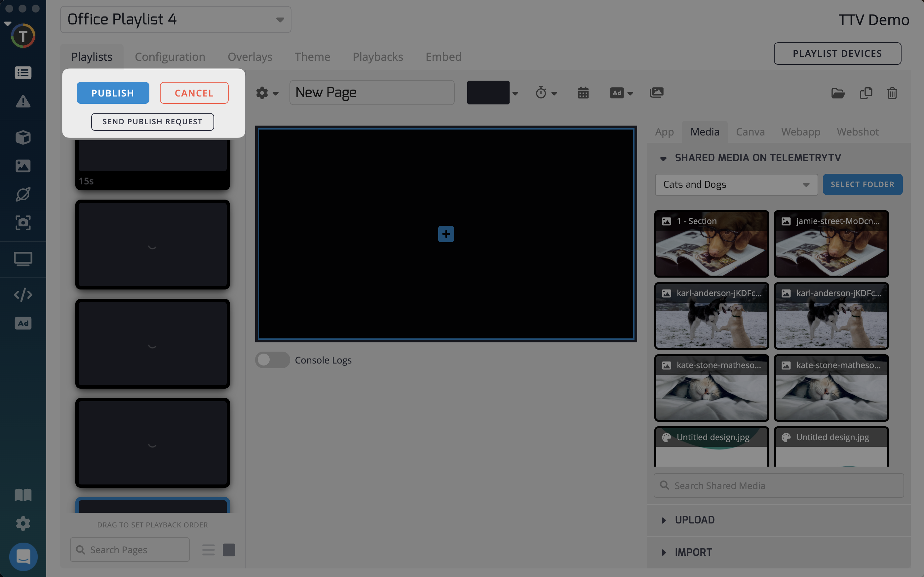Open the chat support bubble icon
The image size is (924, 577).
pyautogui.click(x=23, y=557)
